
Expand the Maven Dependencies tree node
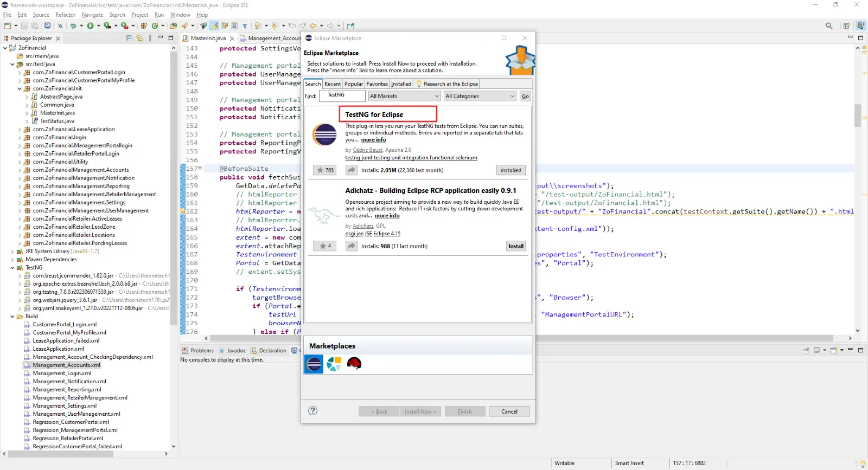(12, 260)
